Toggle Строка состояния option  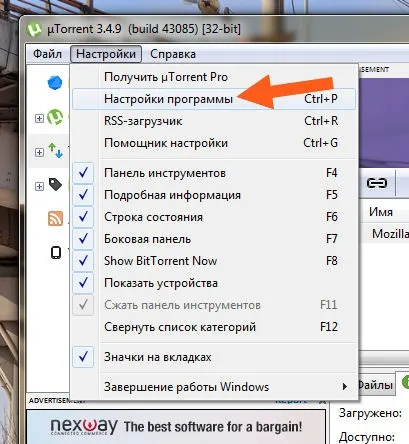(214, 217)
